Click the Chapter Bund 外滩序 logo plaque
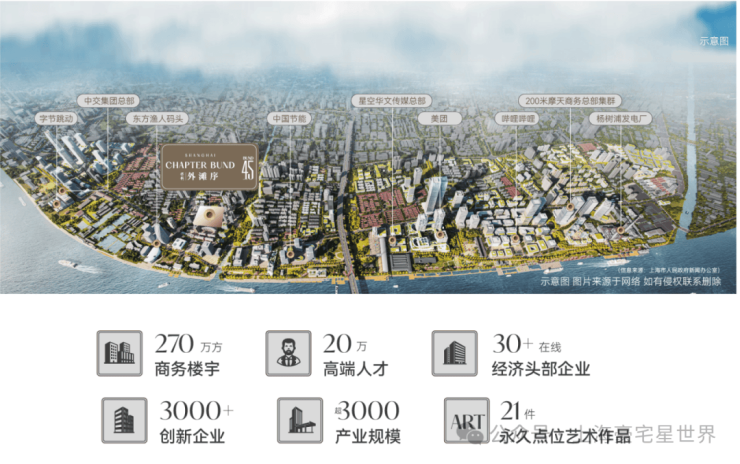The height and width of the screenshot is (464, 740). click(210, 167)
